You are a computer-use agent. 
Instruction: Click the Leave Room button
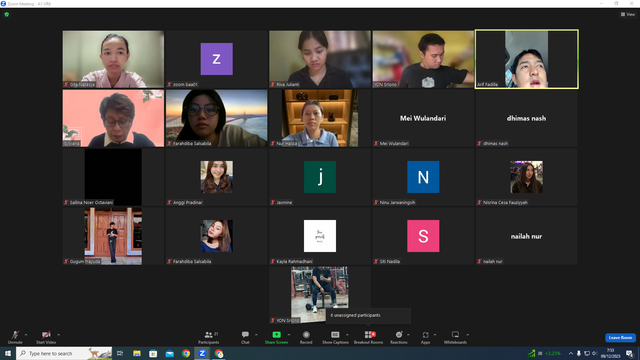coord(620,338)
